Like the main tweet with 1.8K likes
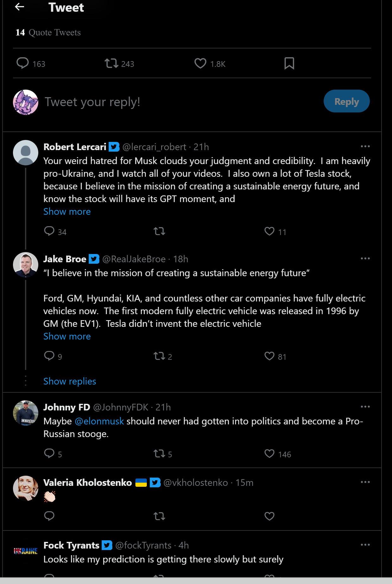This screenshot has height=584, width=392. 200,63
